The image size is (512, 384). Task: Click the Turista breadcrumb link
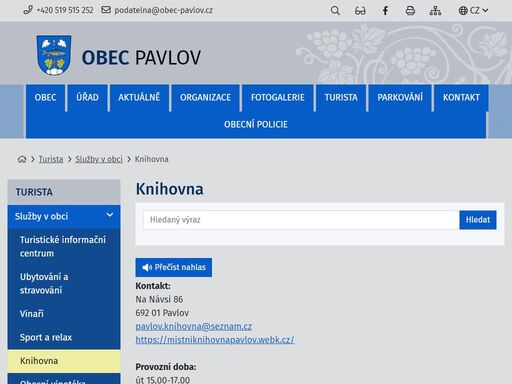click(51, 159)
